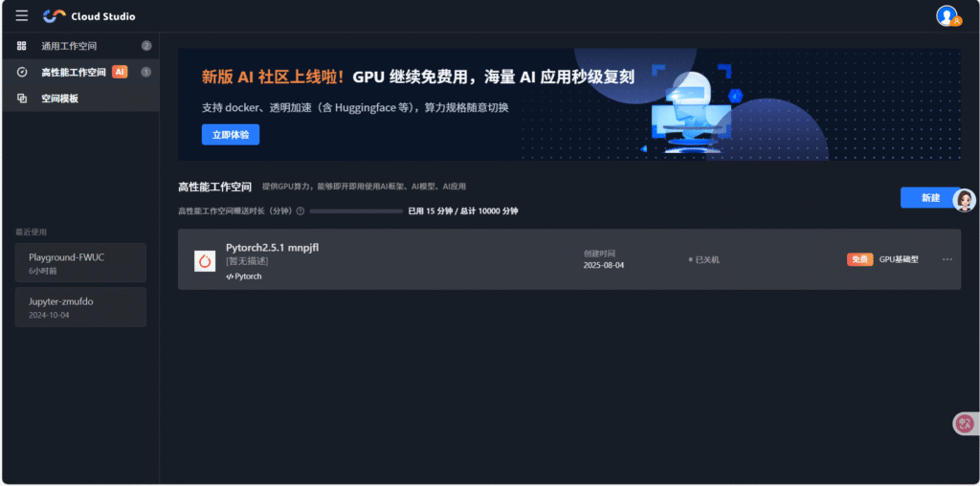The image size is (980, 486).
Task: Click the 提供GPU算力 description text
Action: (365, 187)
